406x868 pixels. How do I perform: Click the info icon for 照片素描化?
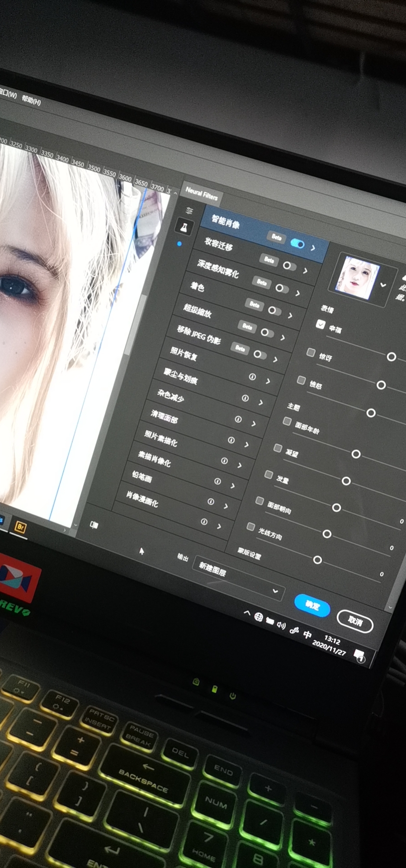[225, 461]
